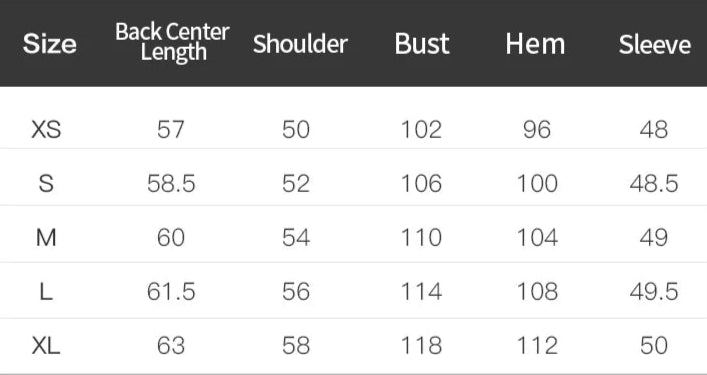The width and height of the screenshot is (707, 375).
Task: Select the L back length 61.5
Action: tap(171, 292)
